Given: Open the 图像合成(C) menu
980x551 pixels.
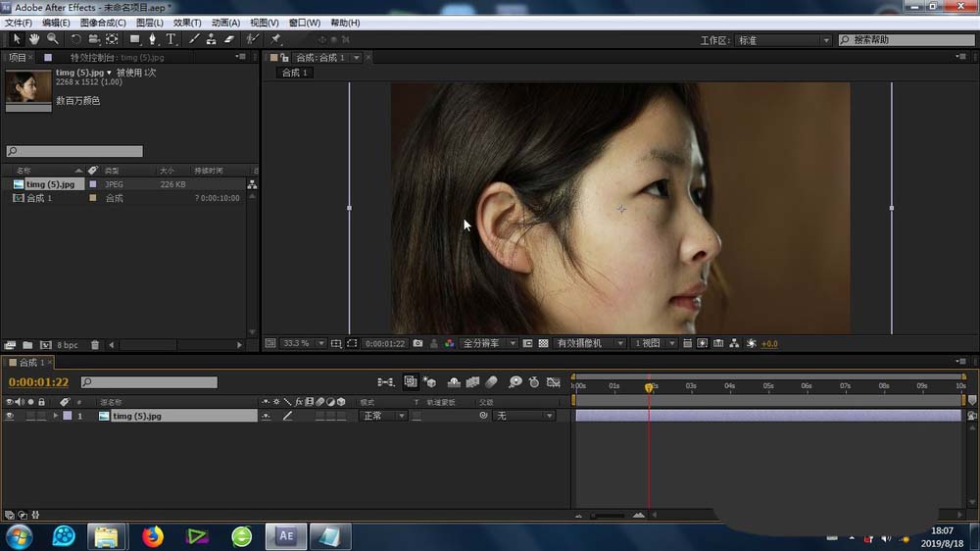Looking at the screenshot, I should tap(103, 23).
